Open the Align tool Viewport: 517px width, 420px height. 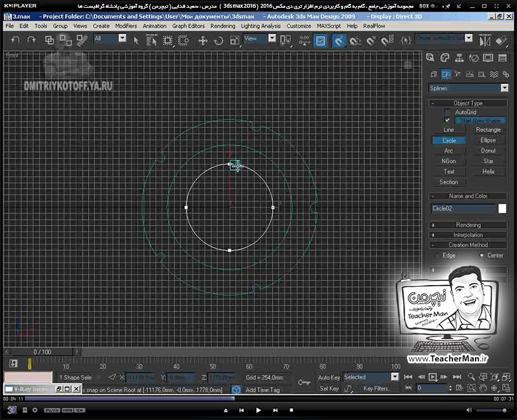click(x=501, y=41)
